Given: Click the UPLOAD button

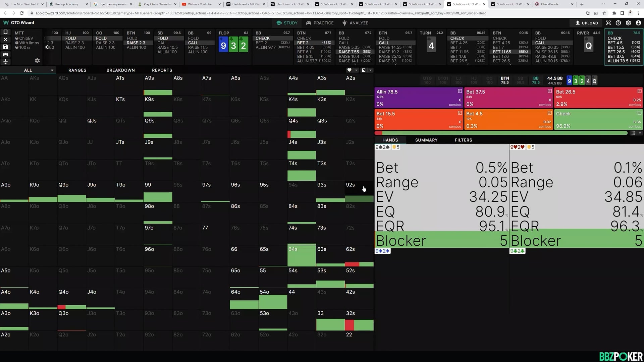Looking at the screenshot, I should [587, 23].
